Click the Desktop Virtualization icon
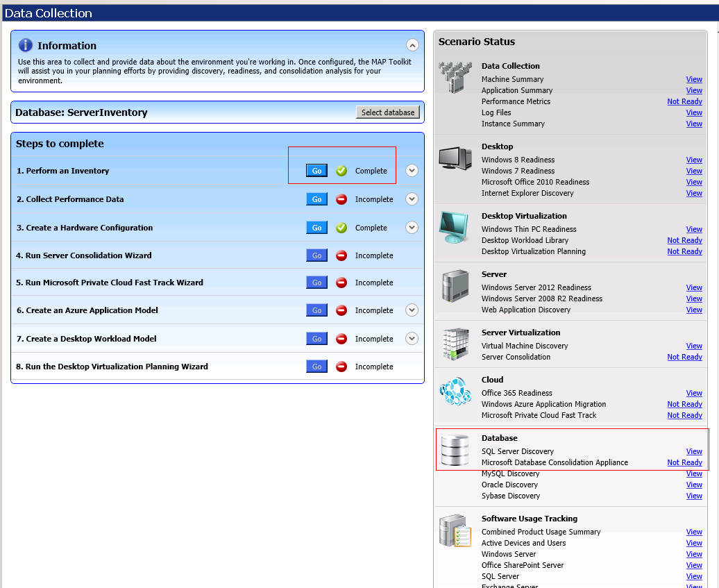Image resolution: width=719 pixels, height=588 pixels. click(455, 227)
